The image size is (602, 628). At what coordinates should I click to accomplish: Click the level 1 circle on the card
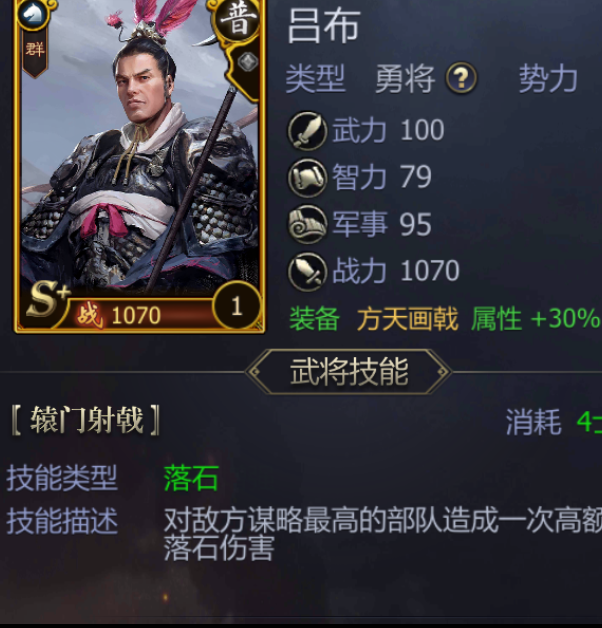pyautogui.click(x=237, y=306)
